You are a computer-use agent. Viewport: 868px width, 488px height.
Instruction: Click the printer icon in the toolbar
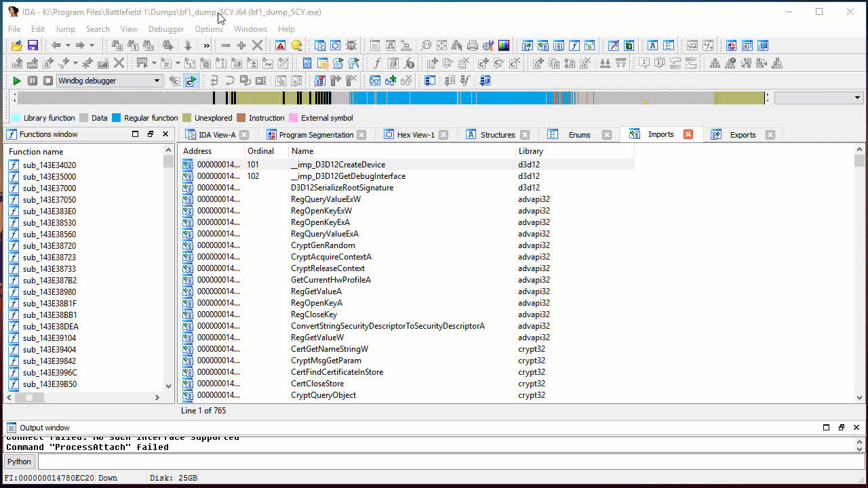point(473,45)
